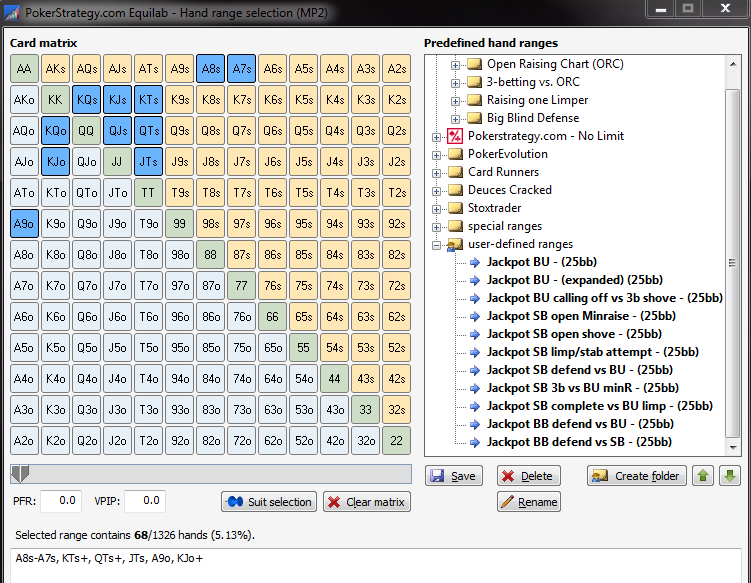
Task: Toggle the AKs hand cell
Action: 56,69
